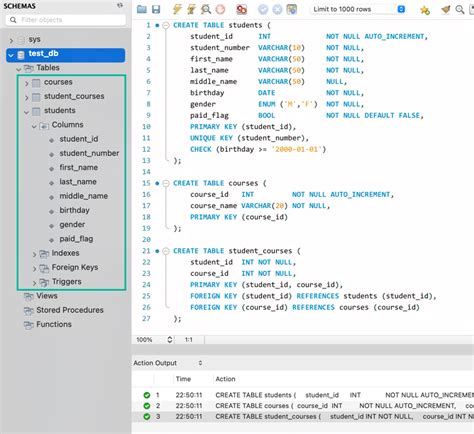Expand the Triggers node
474x434 pixels.
(x=34, y=283)
